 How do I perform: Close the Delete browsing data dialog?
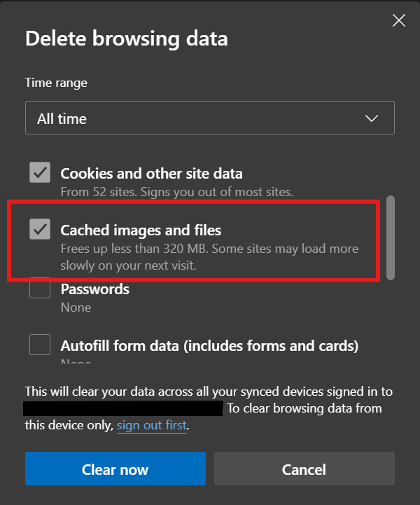399,20
